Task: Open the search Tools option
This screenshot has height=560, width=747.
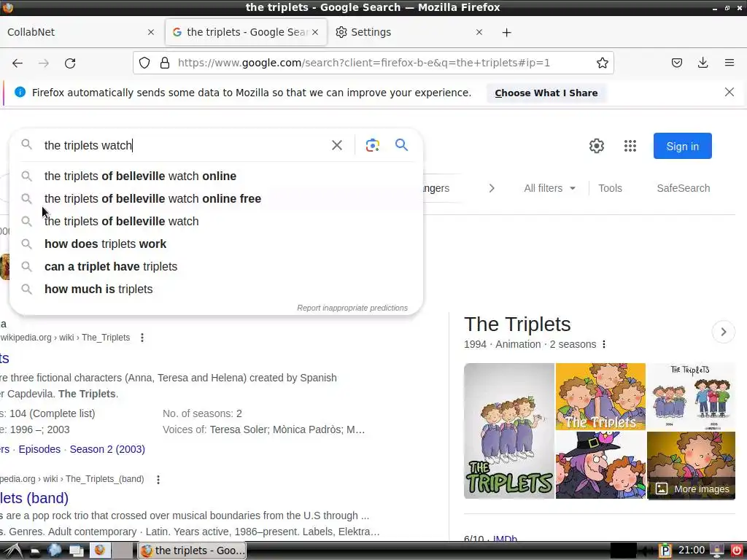Action: tap(610, 188)
